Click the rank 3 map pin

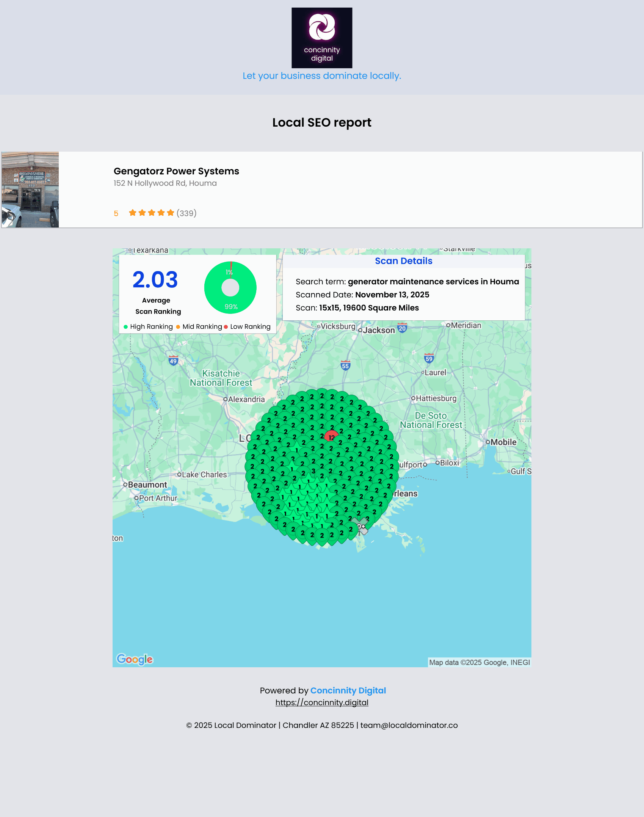(313, 471)
